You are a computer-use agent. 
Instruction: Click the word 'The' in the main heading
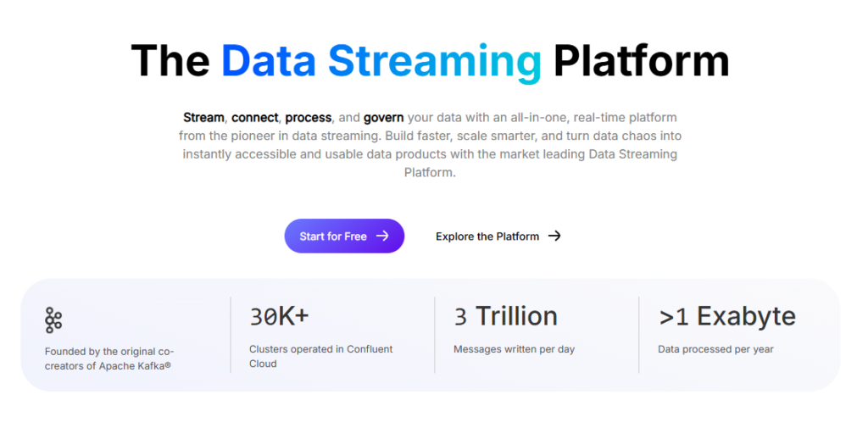pyautogui.click(x=170, y=61)
